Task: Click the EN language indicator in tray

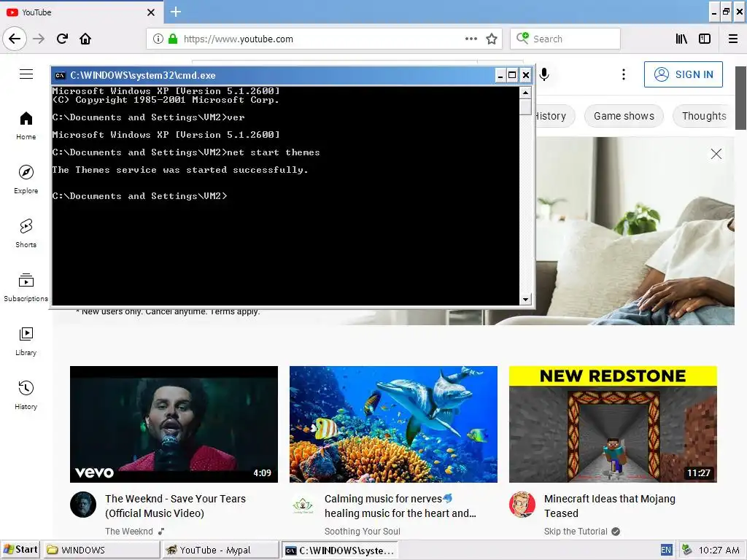Action: coord(666,550)
